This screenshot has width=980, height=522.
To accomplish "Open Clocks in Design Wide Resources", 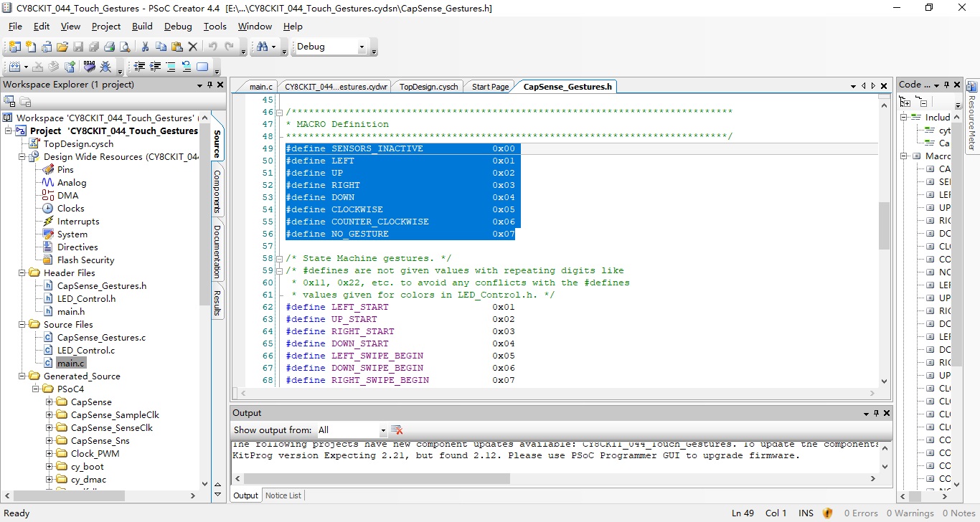I will point(71,209).
